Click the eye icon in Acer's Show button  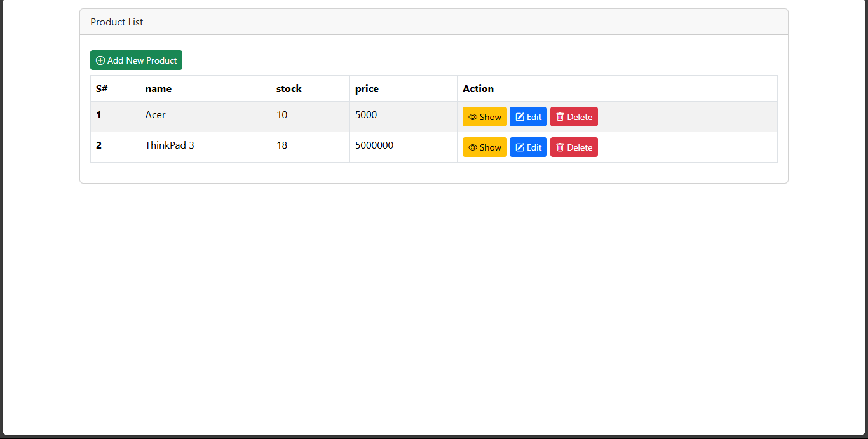point(473,117)
